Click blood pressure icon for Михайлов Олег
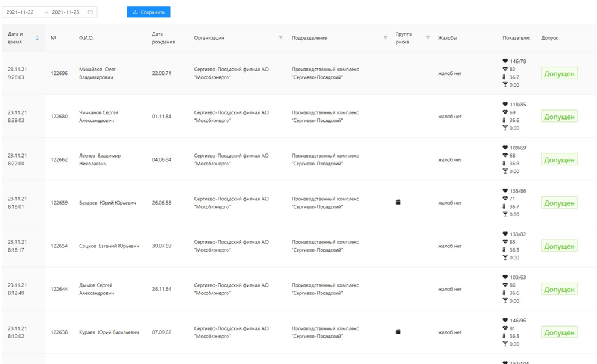This screenshot has width=597, height=364. (x=505, y=61)
